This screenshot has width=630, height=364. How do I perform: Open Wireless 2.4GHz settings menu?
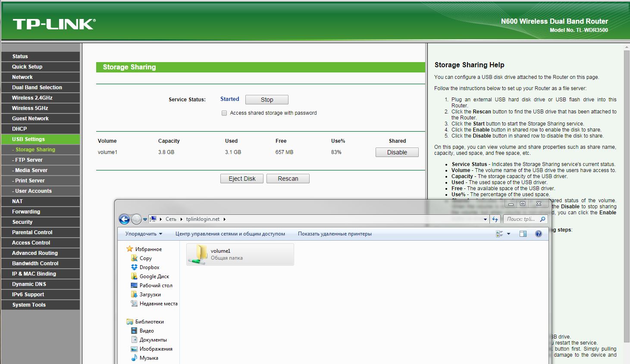(x=41, y=98)
